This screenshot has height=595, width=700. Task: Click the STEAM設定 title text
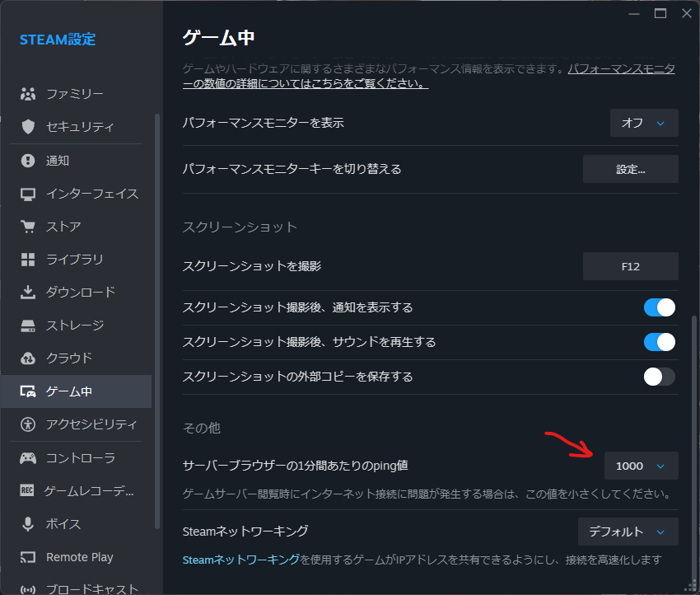58,40
